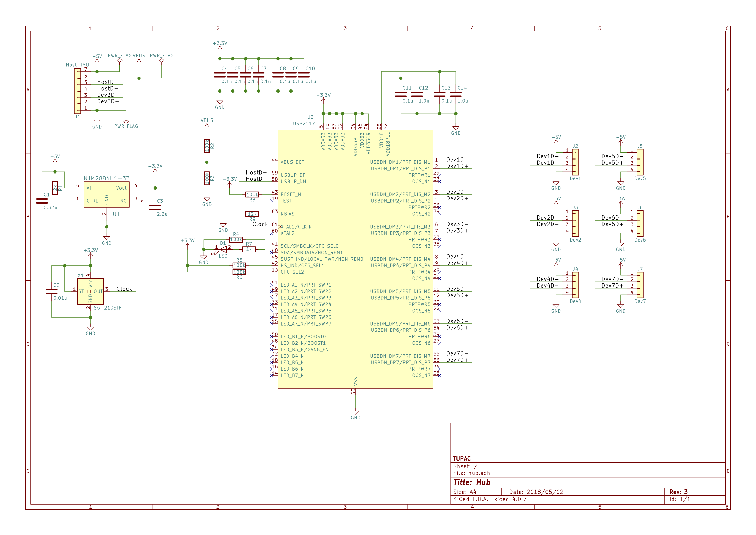Select connector J2 labeled Dev1
This screenshot has height=535, width=756.
575,162
